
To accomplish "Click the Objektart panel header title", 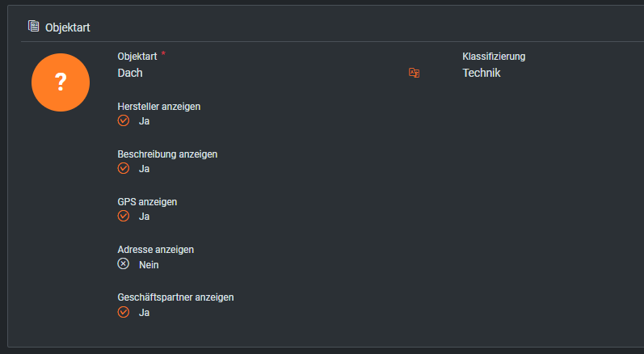I will click(x=68, y=27).
